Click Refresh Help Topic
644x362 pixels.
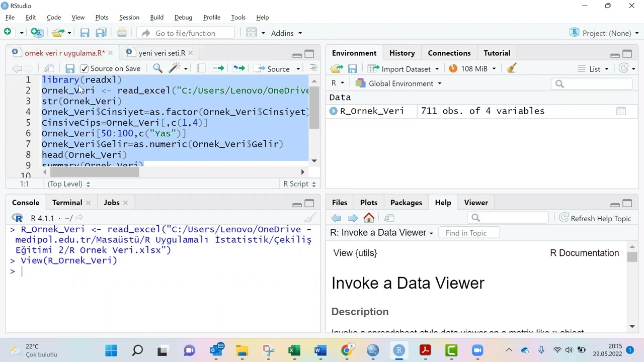[595, 219]
